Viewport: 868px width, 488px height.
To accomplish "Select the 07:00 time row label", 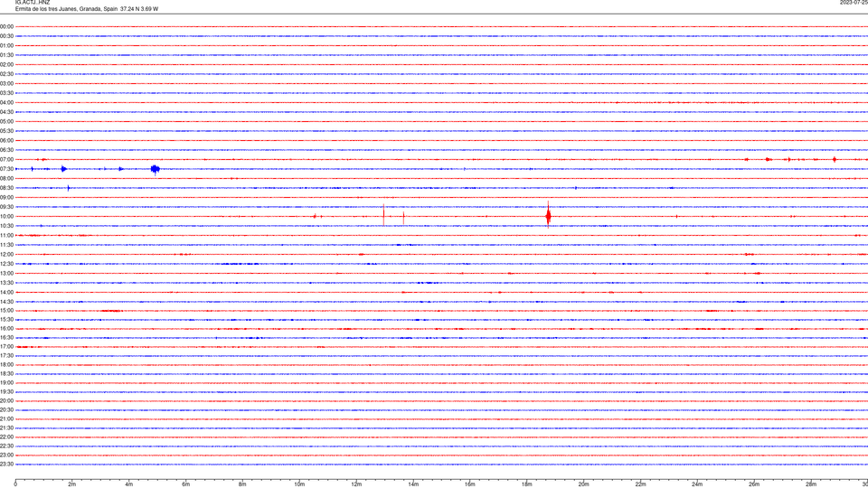I will coord(6,159).
